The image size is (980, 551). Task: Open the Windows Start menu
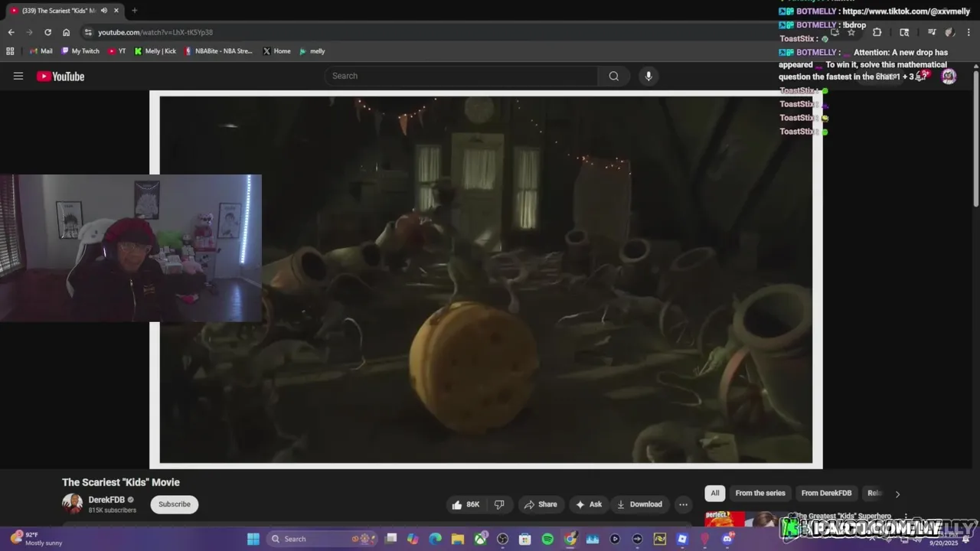[253, 539]
